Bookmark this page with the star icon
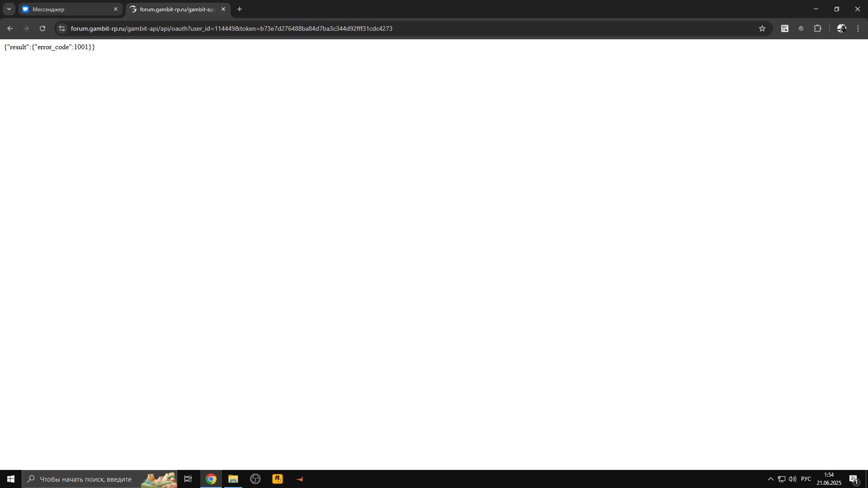This screenshot has width=868, height=488. coord(762,28)
